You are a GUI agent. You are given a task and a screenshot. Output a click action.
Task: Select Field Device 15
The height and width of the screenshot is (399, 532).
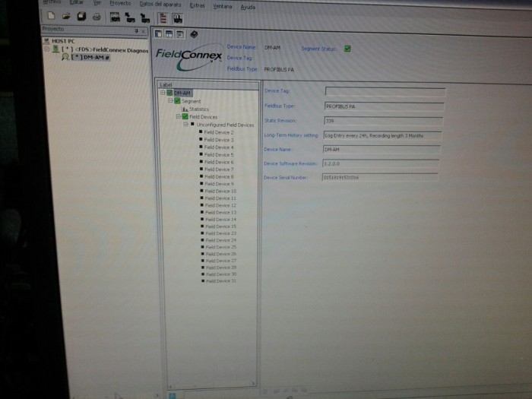[x=221, y=226]
